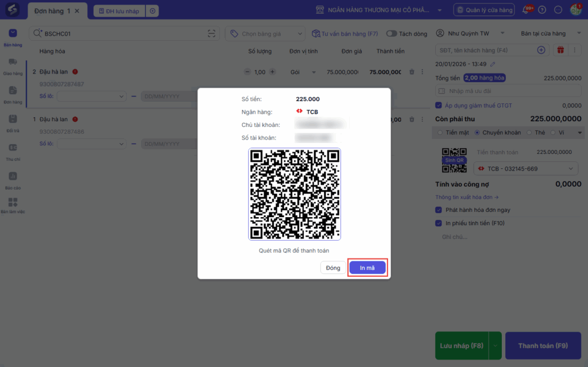Open the gift promotions icon
The image size is (588, 367).
tap(560, 50)
